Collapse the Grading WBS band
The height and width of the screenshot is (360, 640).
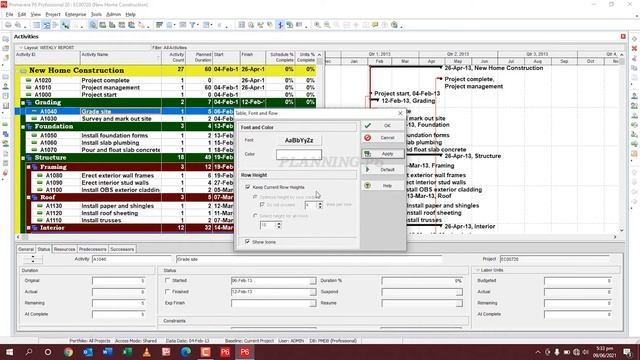point(23,102)
